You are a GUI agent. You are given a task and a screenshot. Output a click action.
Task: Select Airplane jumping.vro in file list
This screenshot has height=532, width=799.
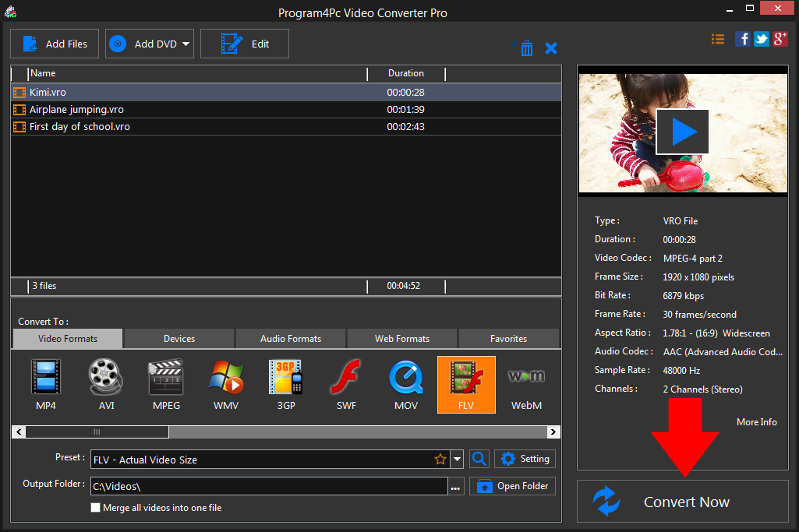click(76, 109)
